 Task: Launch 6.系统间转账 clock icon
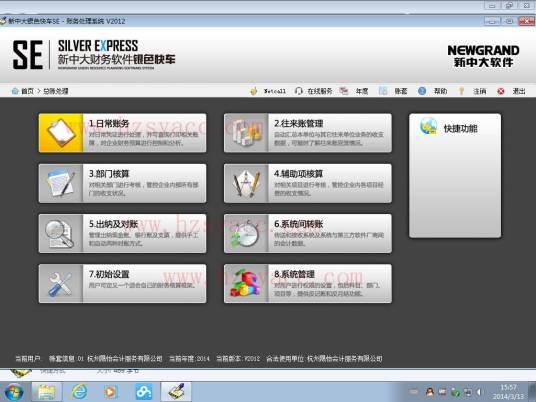tap(246, 233)
